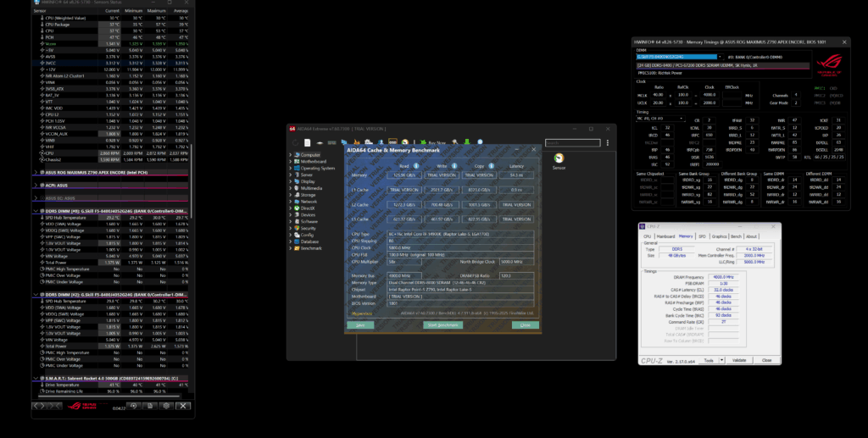The height and width of the screenshot is (438, 868).
Task: Expand the ASUS ROG MAXIMUS Z790 sensor group
Action: point(36,173)
